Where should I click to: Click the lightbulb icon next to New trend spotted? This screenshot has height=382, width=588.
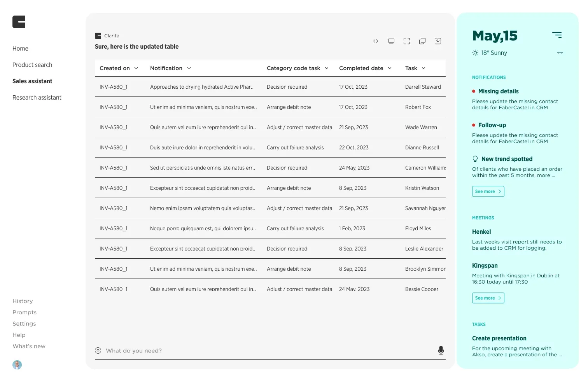(475, 159)
